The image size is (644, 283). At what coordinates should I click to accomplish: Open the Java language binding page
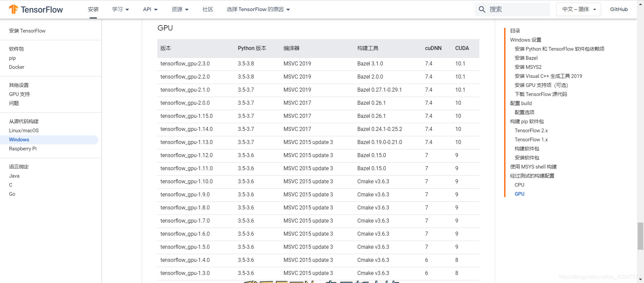[x=14, y=176]
